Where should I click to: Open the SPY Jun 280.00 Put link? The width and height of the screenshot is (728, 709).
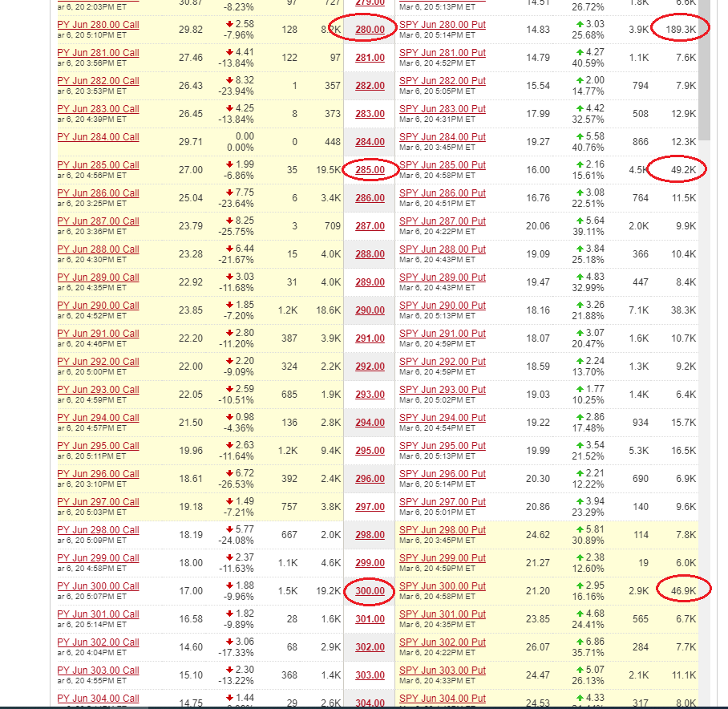[x=443, y=25]
